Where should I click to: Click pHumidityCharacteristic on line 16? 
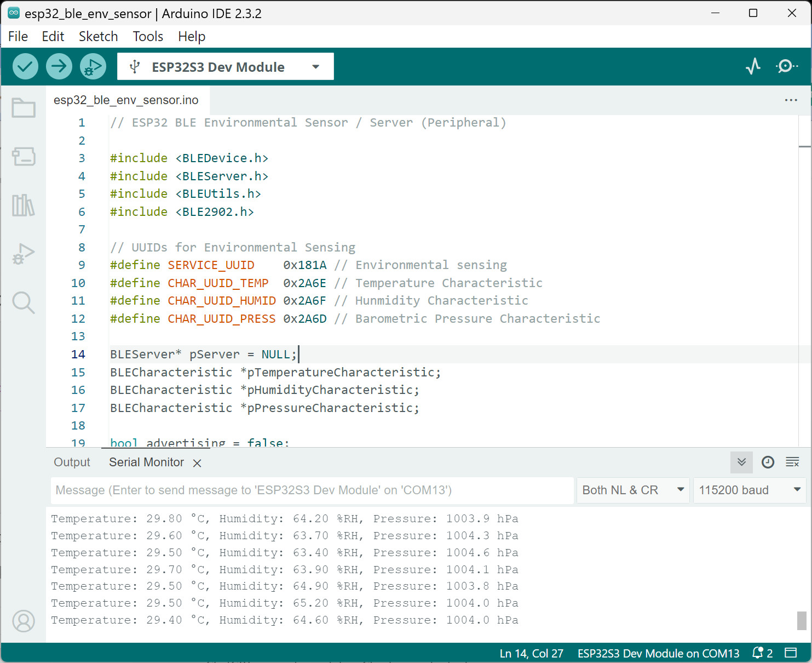point(330,390)
